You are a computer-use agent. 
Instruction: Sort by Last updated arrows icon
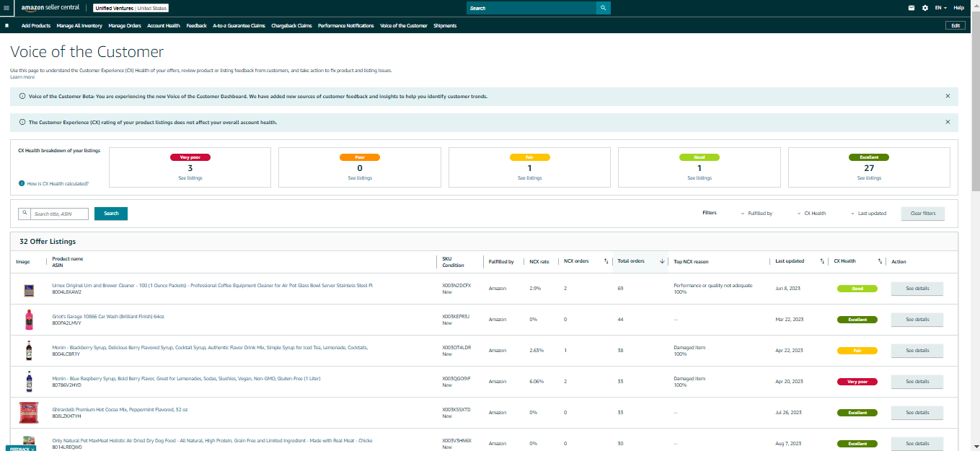point(822,261)
